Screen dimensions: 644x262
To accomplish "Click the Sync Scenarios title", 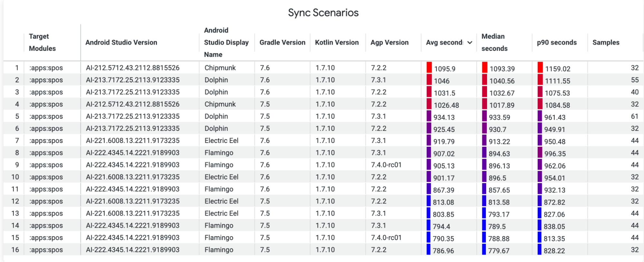I will (323, 13).
